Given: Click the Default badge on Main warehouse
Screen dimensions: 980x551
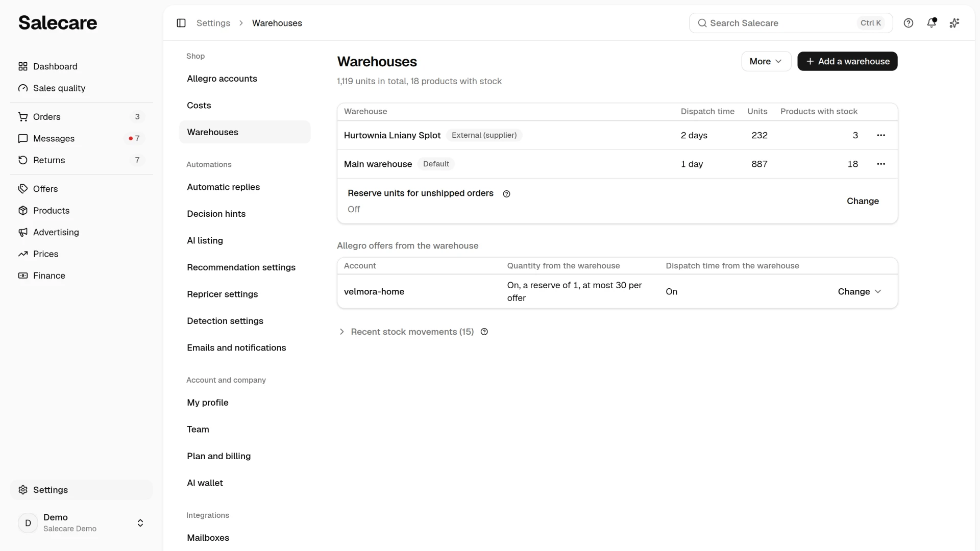Looking at the screenshot, I should [436, 164].
